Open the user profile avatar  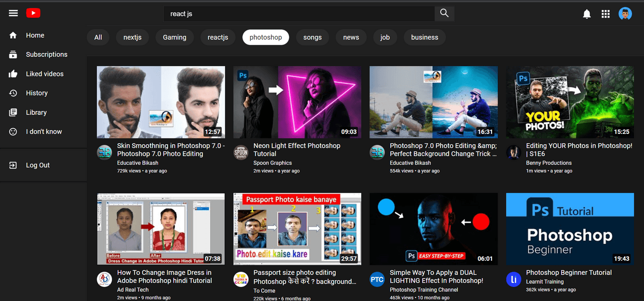click(625, 14)
